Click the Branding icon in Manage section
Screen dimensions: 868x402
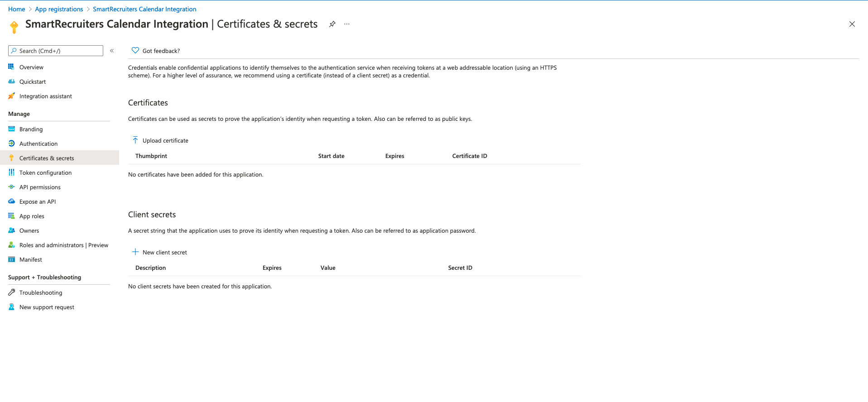[11, 129]
